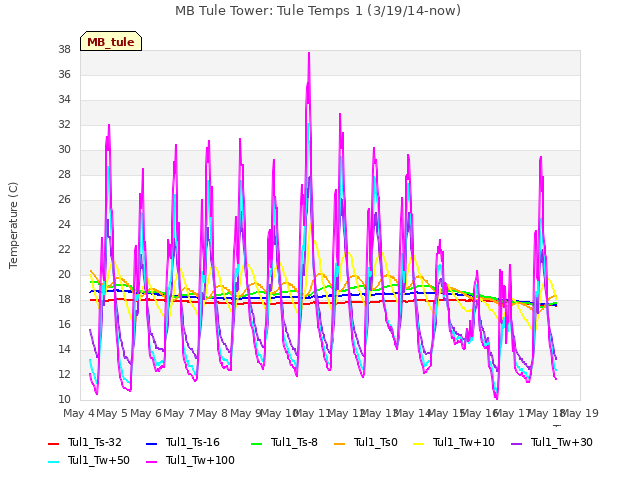This screenshot has width=640, height=480.
Task: Select the purple Tul1_Tw+30 legend swatch
Action: [516, 443]
